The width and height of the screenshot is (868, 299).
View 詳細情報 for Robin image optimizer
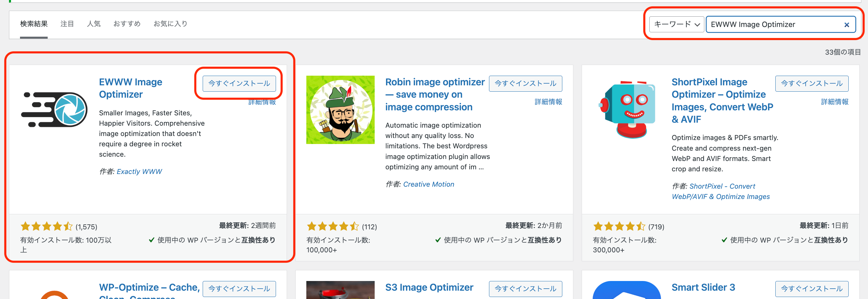point(548,102)
